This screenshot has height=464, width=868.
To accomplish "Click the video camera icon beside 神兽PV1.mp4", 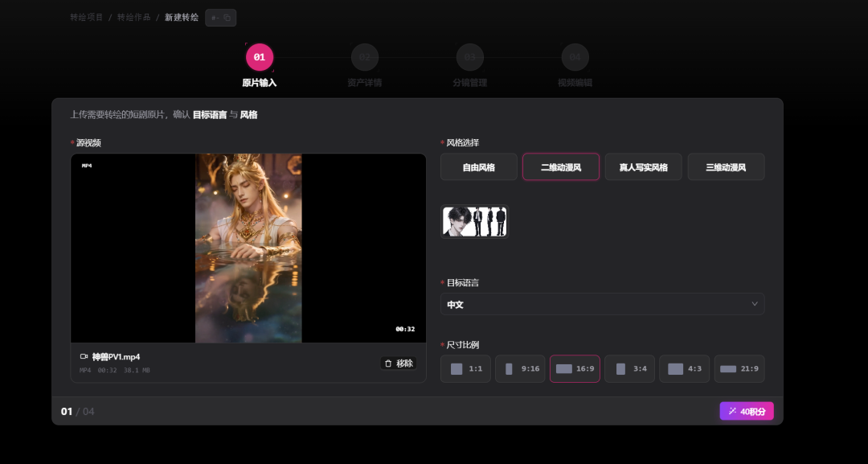I will tap(84, 356).
